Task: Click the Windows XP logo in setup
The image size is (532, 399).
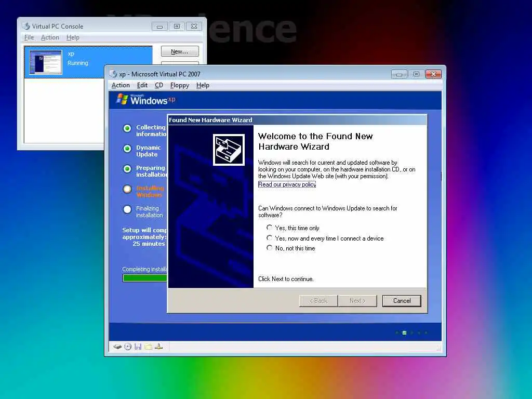Action: pyautogui.click(x=146, y=100)
